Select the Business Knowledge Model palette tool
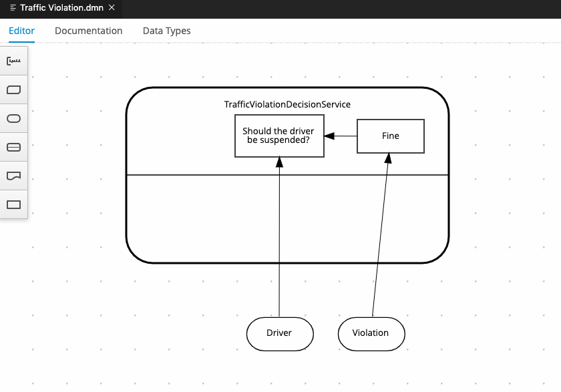 click(x=13, y=90)
